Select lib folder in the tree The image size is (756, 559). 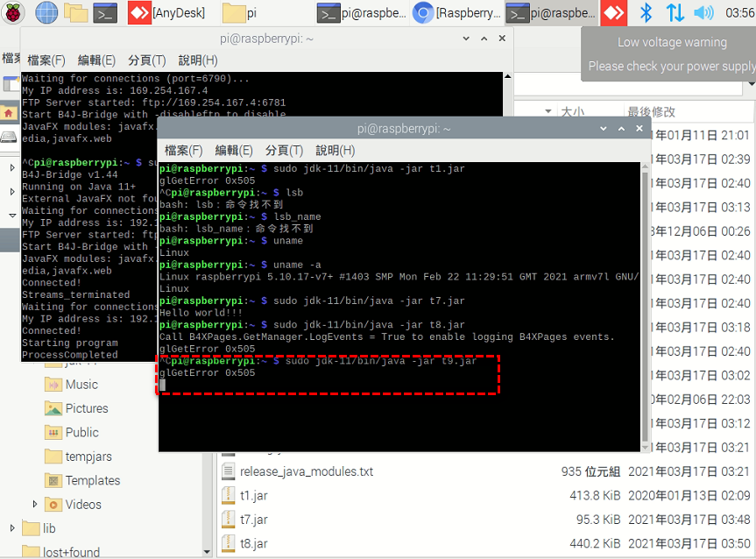point(49,528)
